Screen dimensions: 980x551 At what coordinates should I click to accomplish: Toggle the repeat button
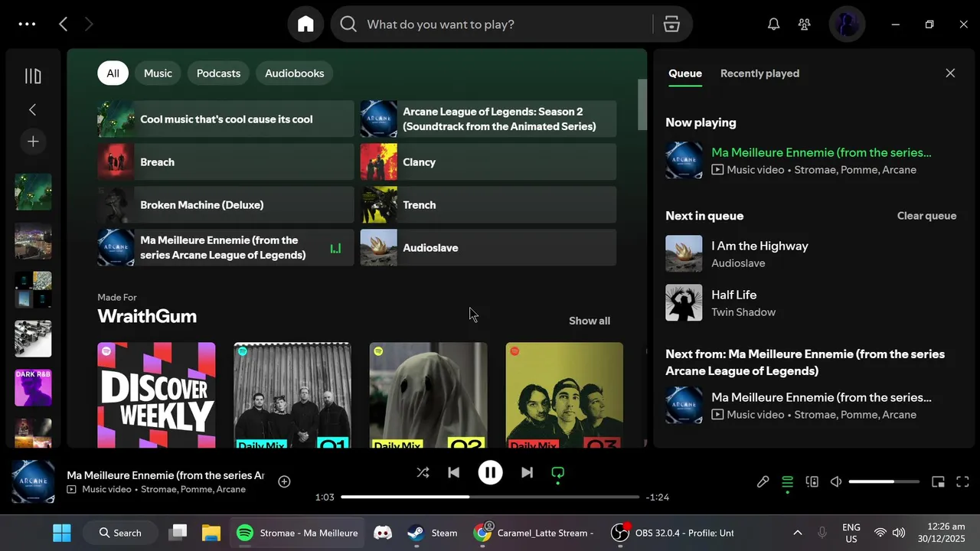coord(557,473)
